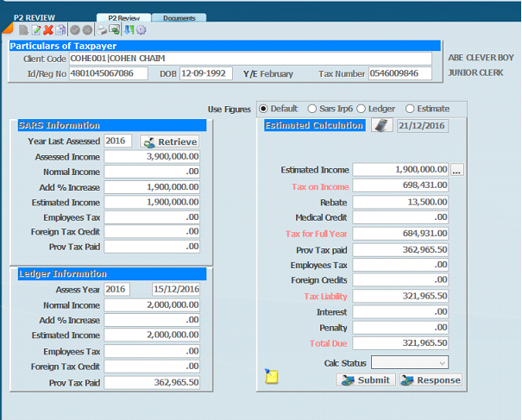This screenshot has width=522, height=420.
Task: Click the new record icon in toolbar
Action: coord(24,30)
